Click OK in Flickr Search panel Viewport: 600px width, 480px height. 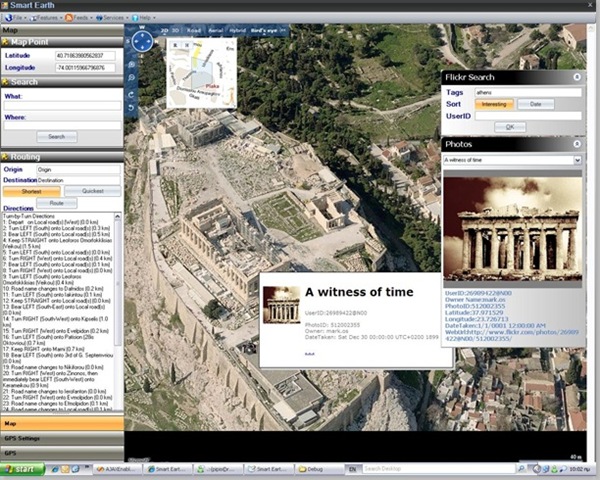tap(510, 127)
